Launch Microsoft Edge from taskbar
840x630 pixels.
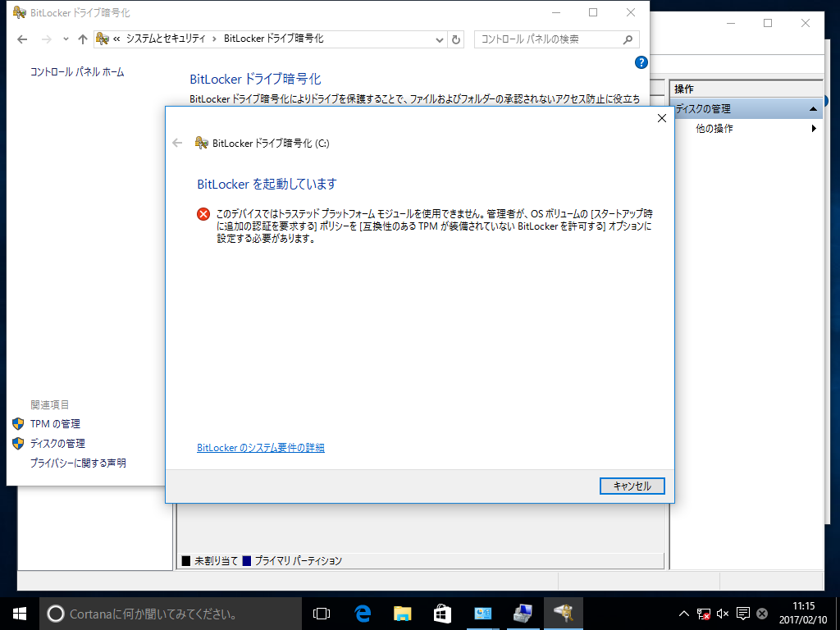363,614
